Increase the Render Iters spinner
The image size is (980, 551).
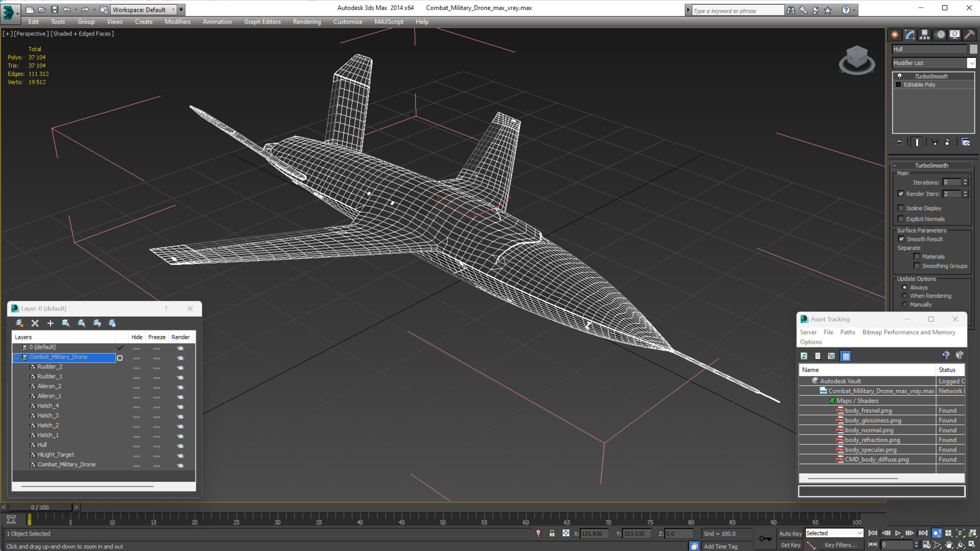pyautogui.click(x=965, y=192)
